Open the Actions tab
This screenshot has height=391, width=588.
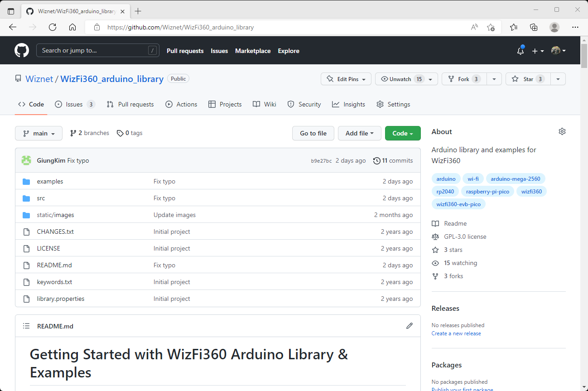pyautogui.click(x=181, y=104)
